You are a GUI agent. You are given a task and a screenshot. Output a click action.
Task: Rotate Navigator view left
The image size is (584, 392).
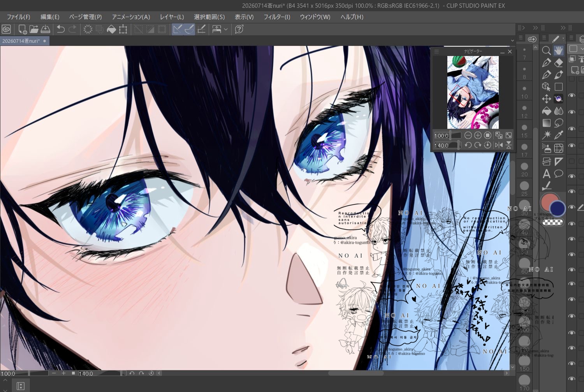468,145
